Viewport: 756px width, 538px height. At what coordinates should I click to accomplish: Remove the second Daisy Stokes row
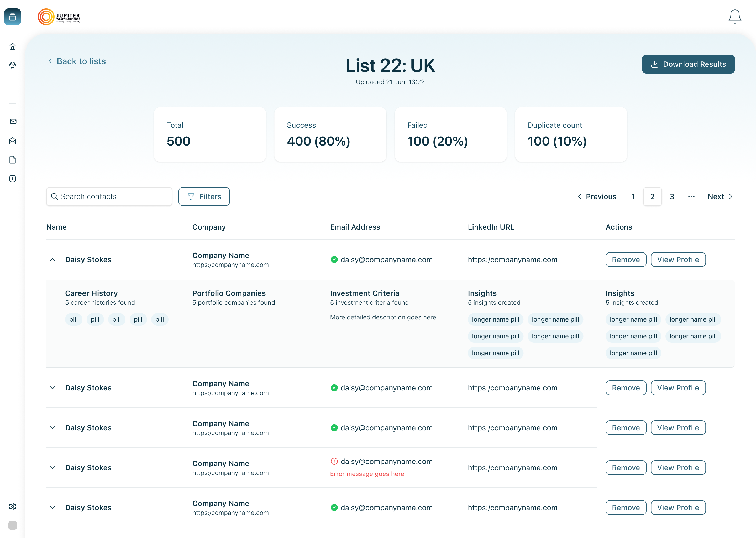pos(626,387)
